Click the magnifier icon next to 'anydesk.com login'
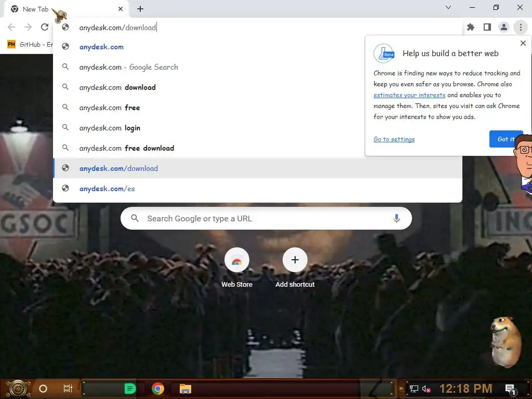This screenshot has width=532, height=399. (65, 128)
